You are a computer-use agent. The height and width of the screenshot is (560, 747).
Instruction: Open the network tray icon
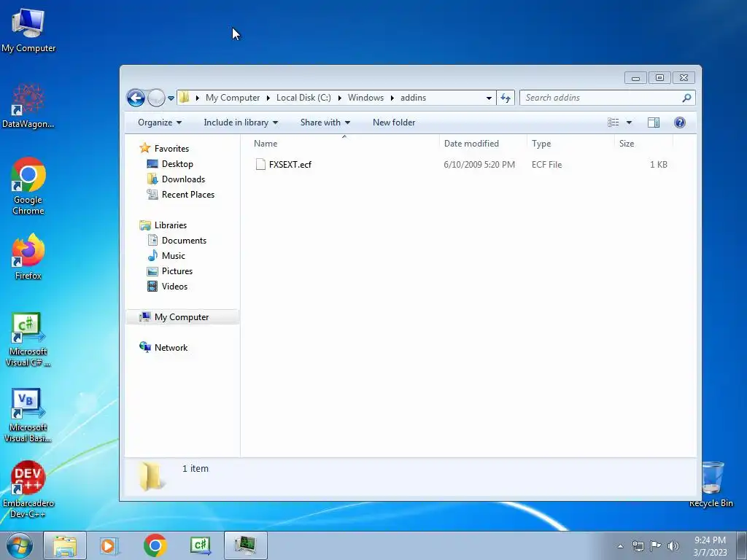[638, 546]
